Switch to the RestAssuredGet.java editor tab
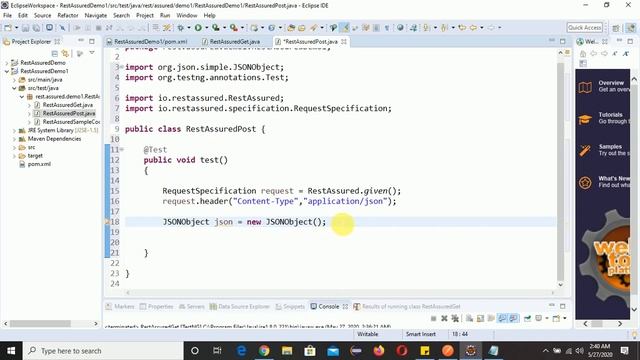Viewport: 640px width, 360px height. click(x=234, y=42)
